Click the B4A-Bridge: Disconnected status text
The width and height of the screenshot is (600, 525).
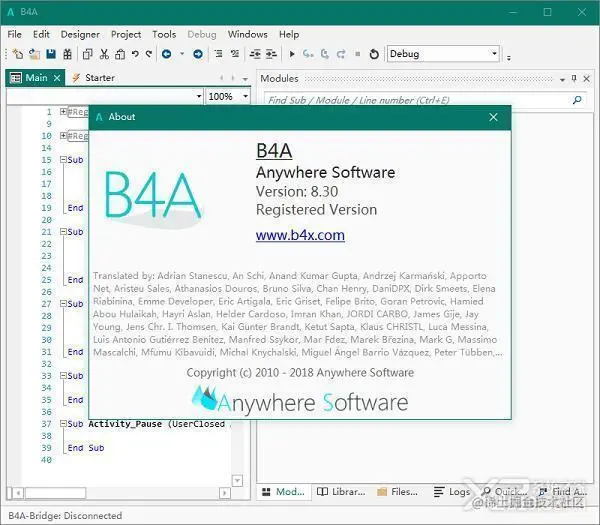click(x=65, y=515)
